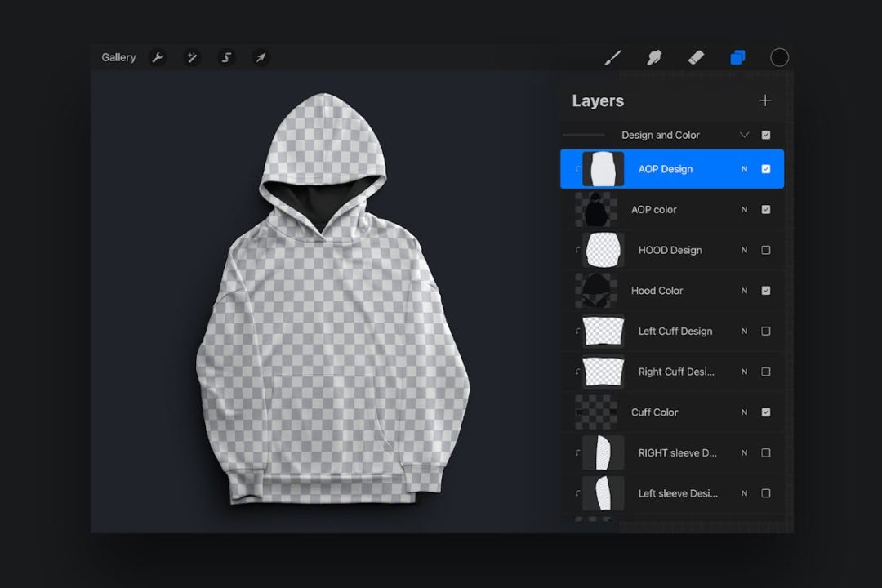
Task: Open the active color picker circle
Action: click(780, 57)
